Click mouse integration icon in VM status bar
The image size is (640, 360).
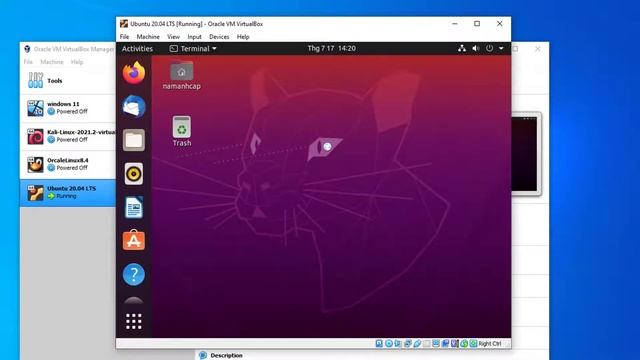(x=464, y=343)
